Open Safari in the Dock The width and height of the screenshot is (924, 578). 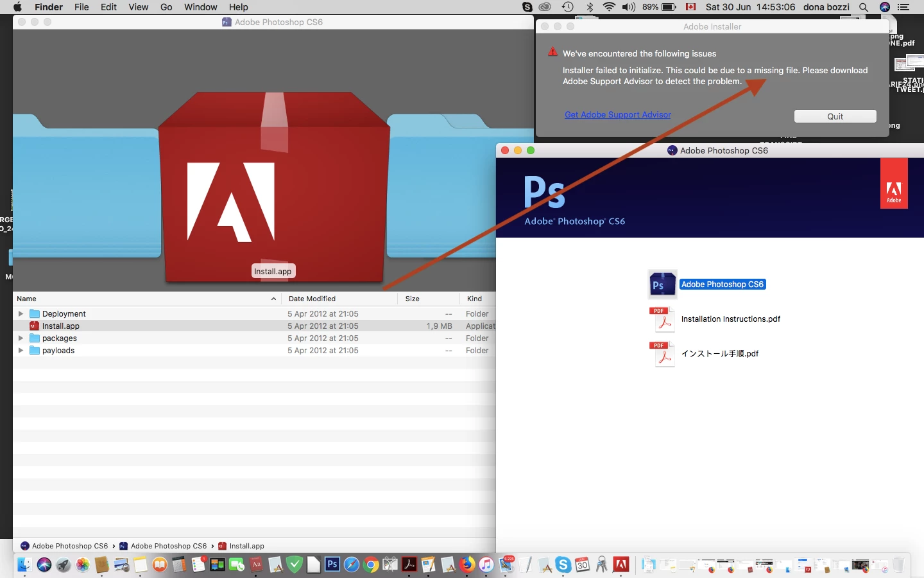point(352,565)
